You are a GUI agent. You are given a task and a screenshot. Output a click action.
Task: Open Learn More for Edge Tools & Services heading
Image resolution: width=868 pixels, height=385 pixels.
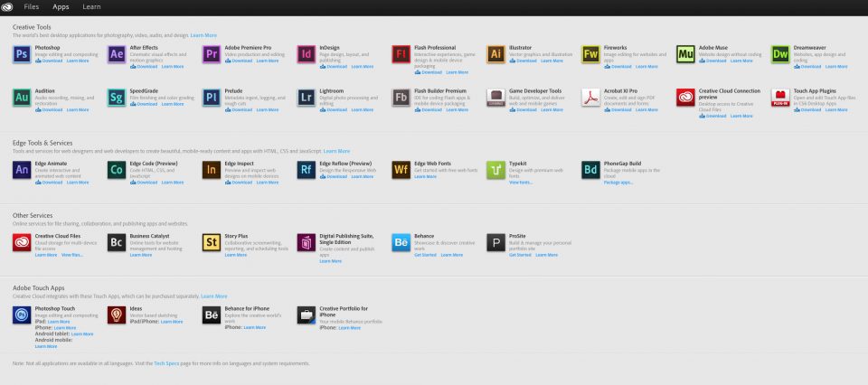click(x=336, y=151)
